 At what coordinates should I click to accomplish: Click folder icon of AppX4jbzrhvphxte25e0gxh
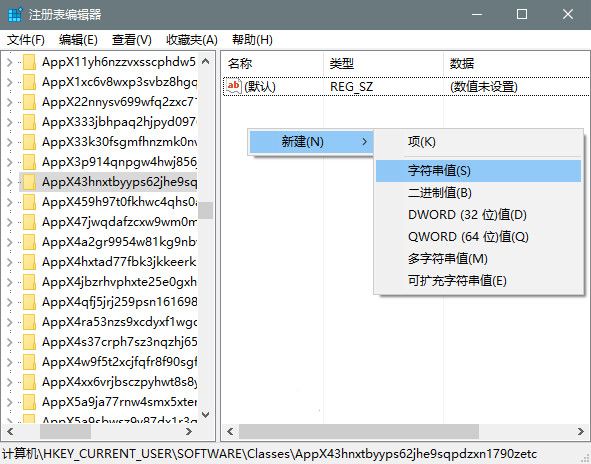[x=29, y=282]
